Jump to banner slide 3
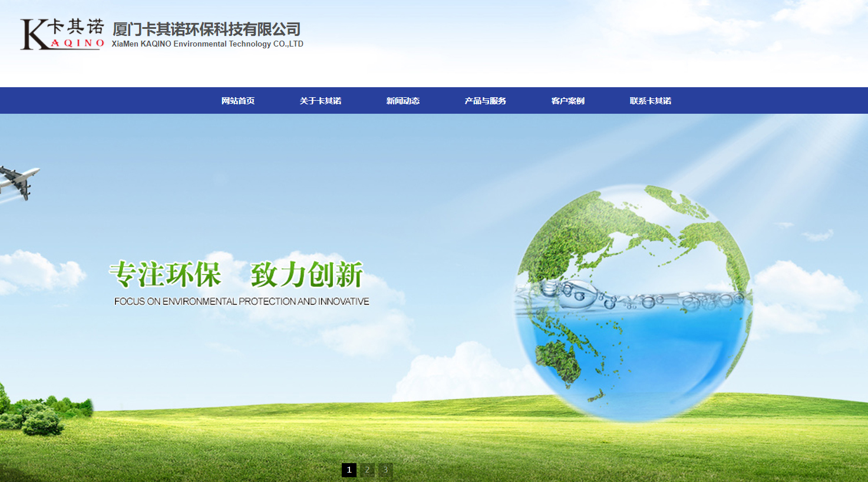The height and width of the screenshot is (482, 868). (385, 470)
